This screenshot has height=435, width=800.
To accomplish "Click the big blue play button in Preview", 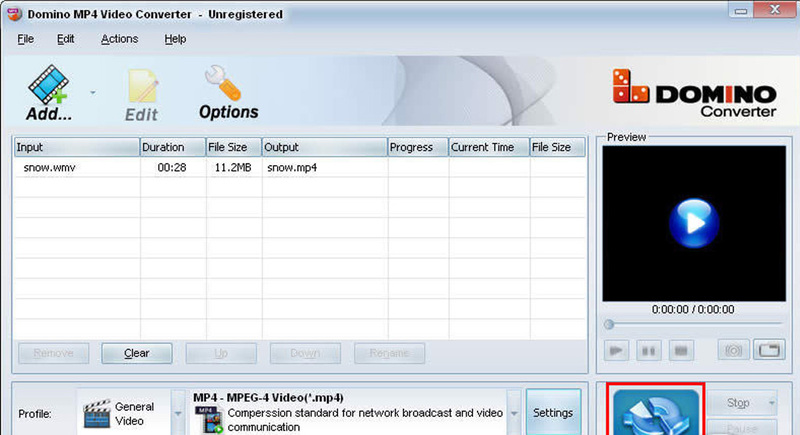I will pos(694,223).
